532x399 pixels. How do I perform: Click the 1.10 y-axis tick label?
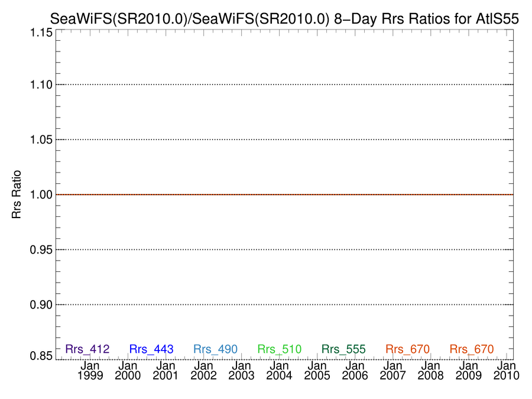(x=41, y=85)
